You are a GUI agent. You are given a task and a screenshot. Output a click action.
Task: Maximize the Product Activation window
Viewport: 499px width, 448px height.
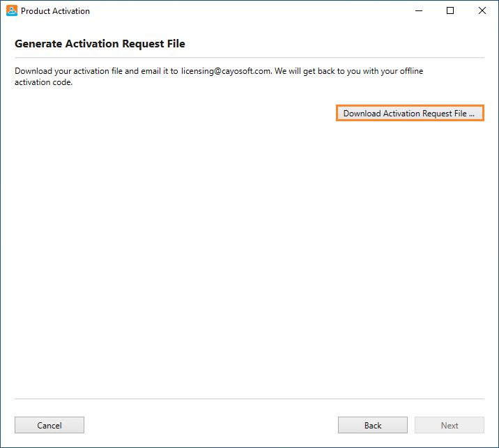(450, 11)
